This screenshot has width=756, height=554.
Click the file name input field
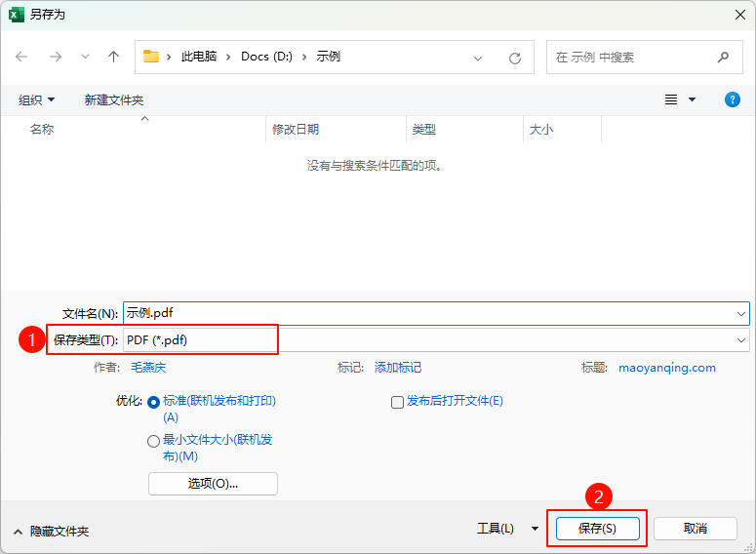[429, 313]
